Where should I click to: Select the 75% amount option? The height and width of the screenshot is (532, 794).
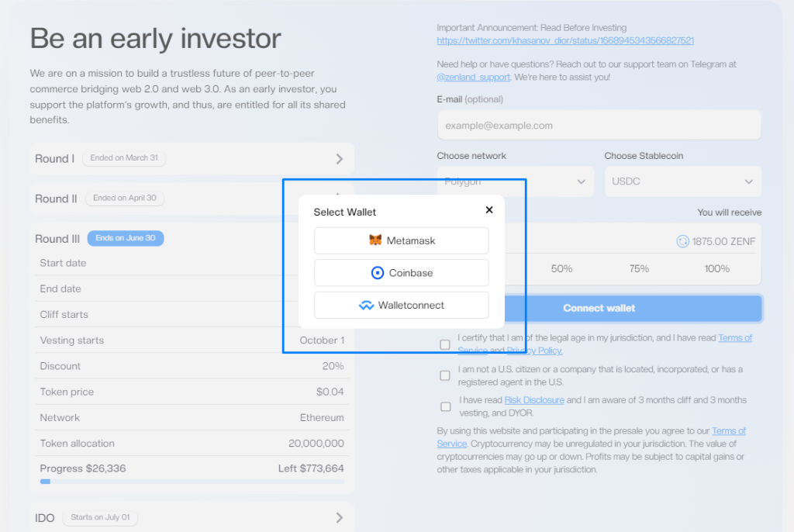(639, 269)
